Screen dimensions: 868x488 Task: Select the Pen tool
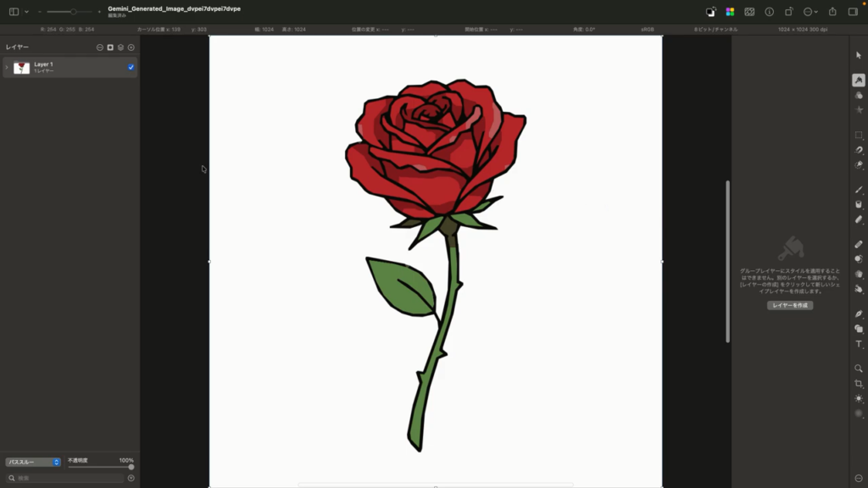tap(859, 313)
